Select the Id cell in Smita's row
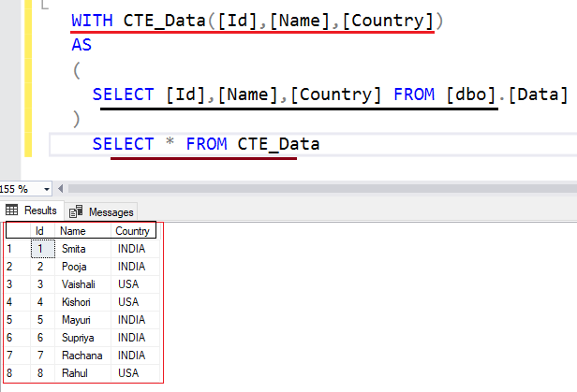The image size is (577, 392). click(43, 249)
